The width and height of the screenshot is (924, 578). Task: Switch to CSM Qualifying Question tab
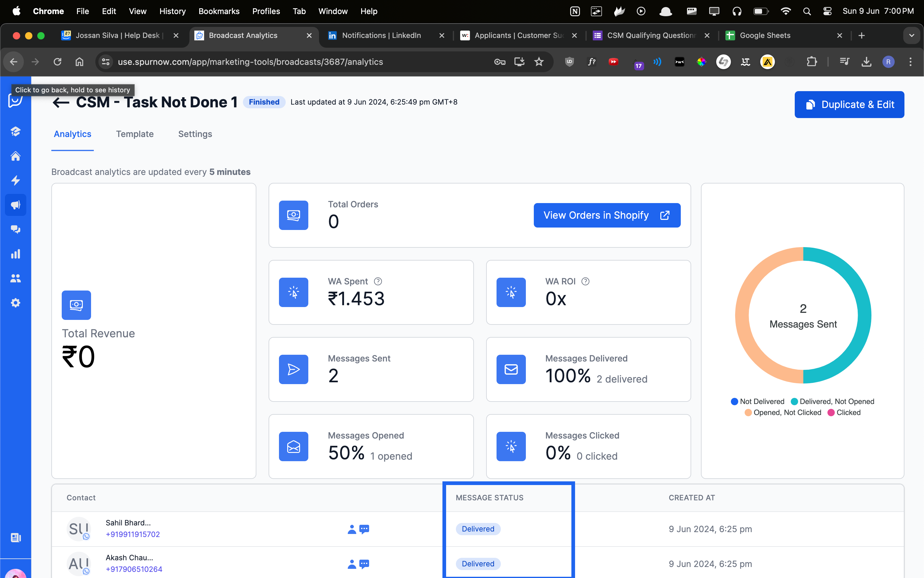coord(651,35)
